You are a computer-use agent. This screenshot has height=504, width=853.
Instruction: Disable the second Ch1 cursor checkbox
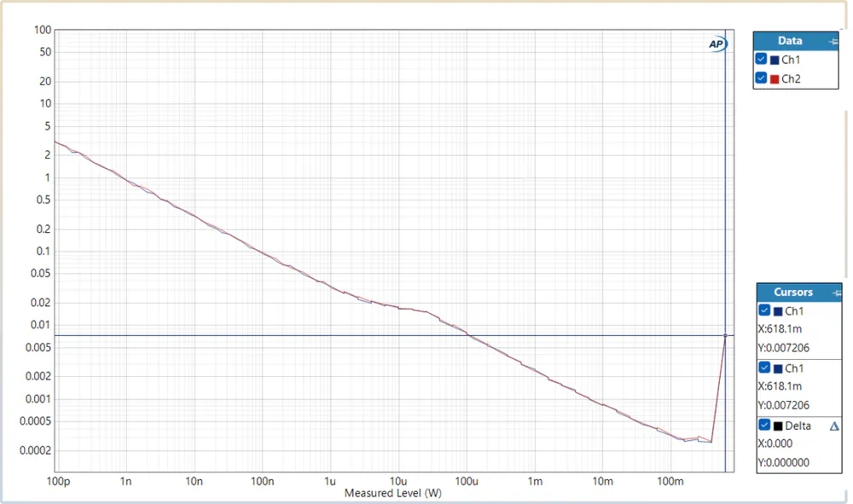point(764,368)
